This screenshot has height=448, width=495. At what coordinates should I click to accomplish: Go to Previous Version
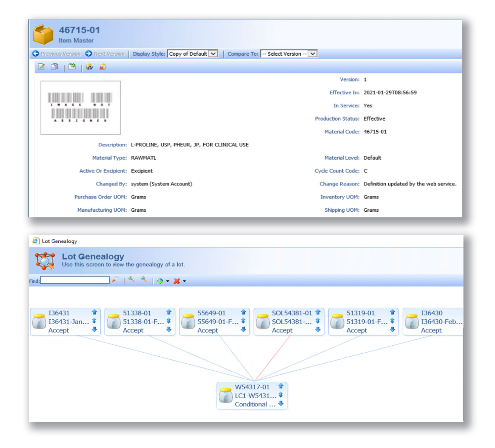tap(57, 54)
